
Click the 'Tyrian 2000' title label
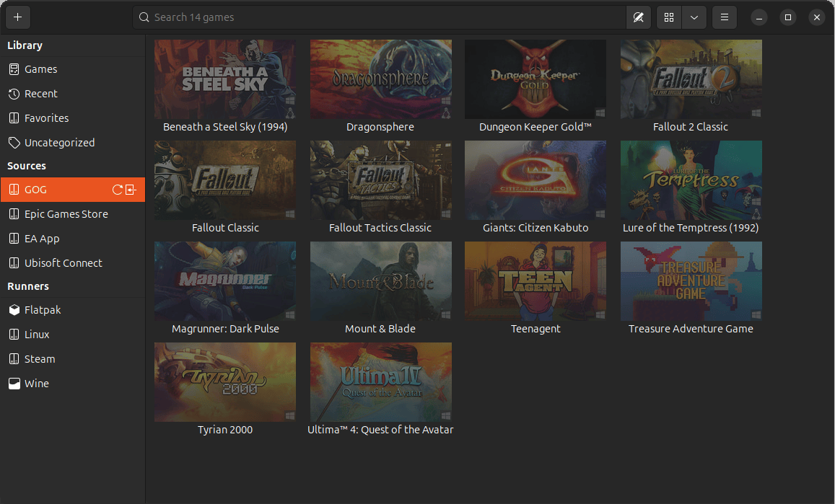[x=224, y=430]
